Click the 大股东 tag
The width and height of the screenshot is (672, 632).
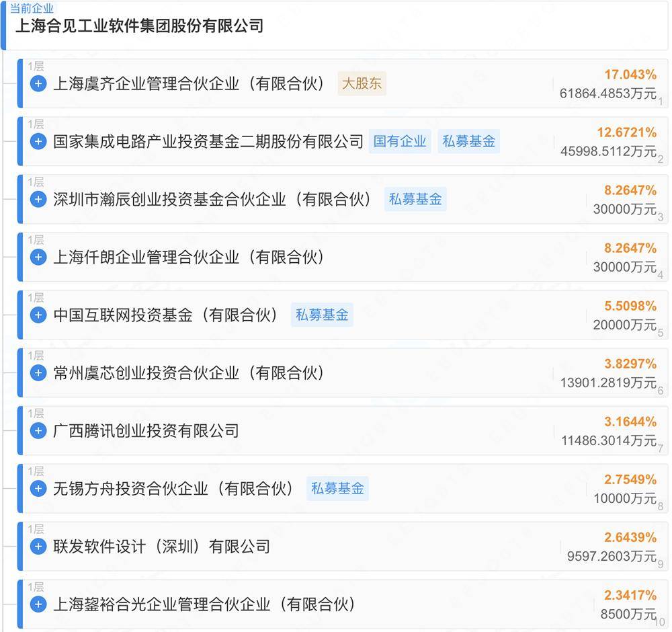[x=362, y=84]
